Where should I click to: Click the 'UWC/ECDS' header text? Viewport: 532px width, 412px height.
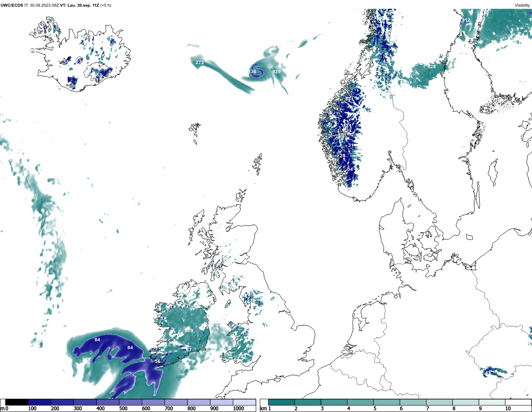[12, 5]
